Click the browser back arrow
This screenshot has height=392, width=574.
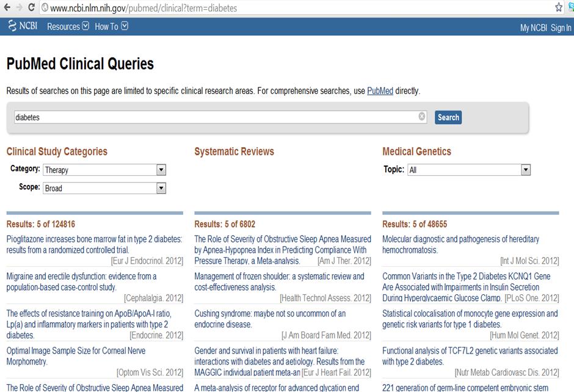[x=7, y=7]
